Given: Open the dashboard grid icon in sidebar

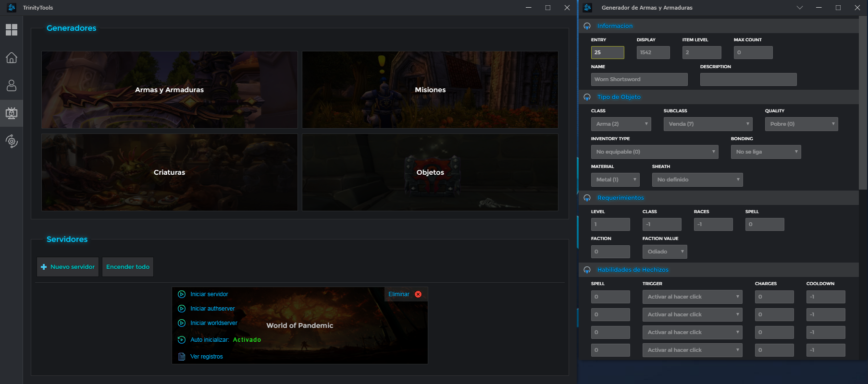Looking at the screenshot, I should pyautogui.click(x=12, y=30).
